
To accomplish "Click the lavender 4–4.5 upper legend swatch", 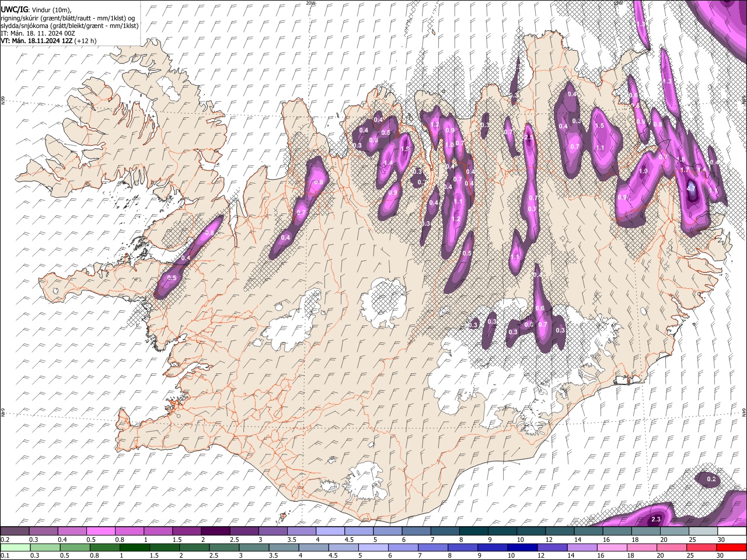I will [330, 531].
